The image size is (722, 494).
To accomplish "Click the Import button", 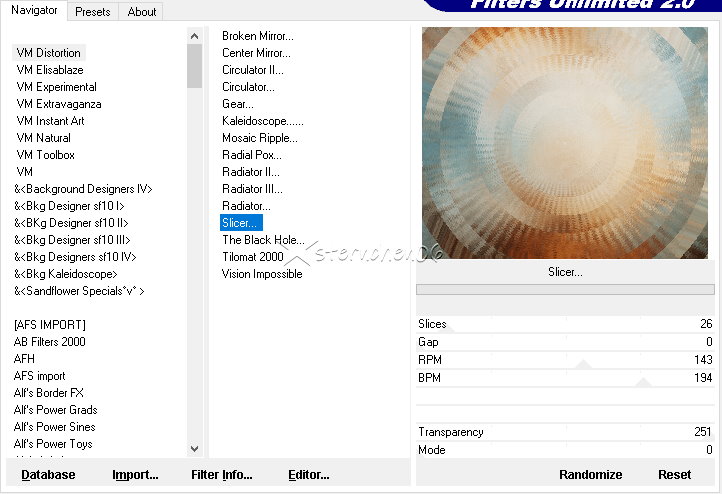I will (135, 475).
